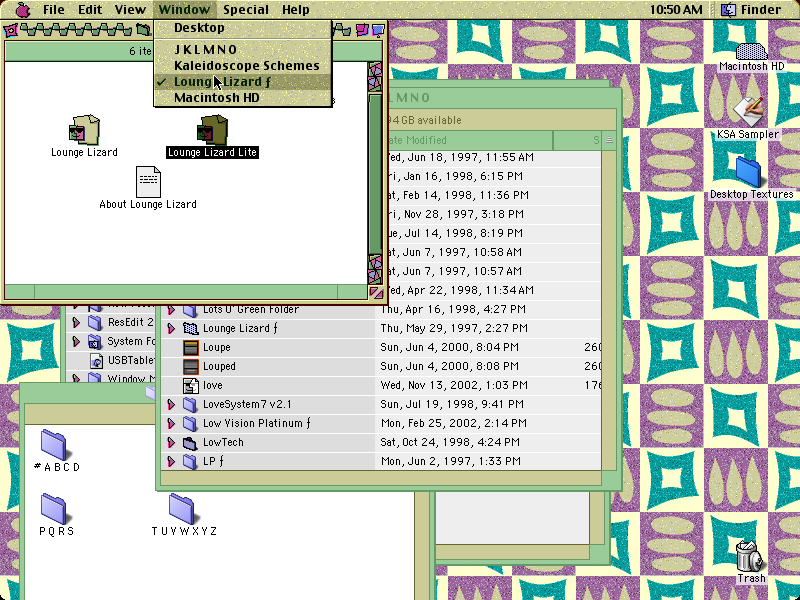The height and width of the screenshot is (600, 800).
Task: Click the date 'Jul 14, 1998, 8:19 PM'
Action: pos(461,233)
